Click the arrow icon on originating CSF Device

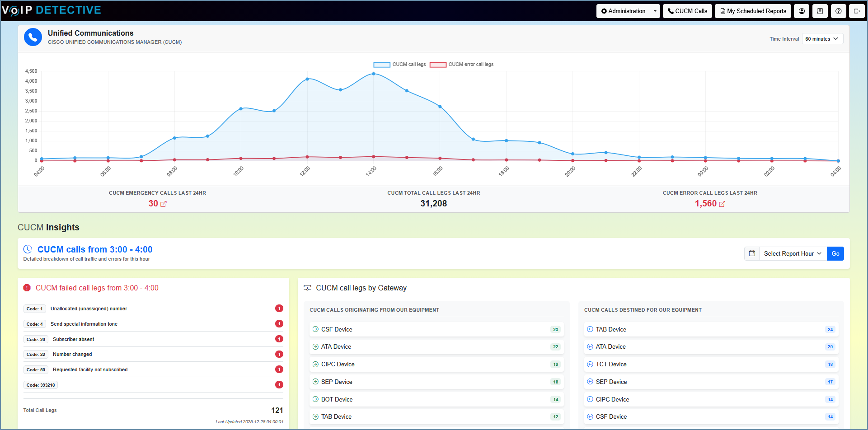(x=315, y=329)
